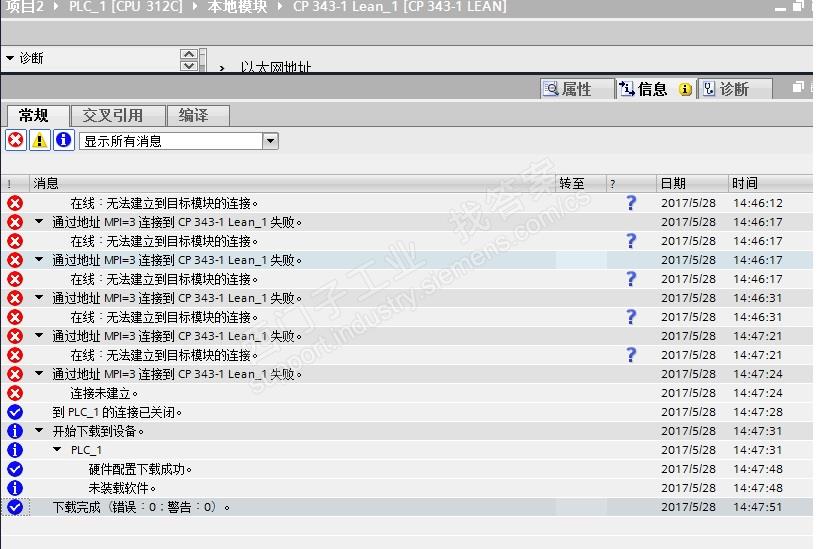Select message 硬件配置下载成功。
This screenshot has width=819, height=549.
tap(140, 469)
